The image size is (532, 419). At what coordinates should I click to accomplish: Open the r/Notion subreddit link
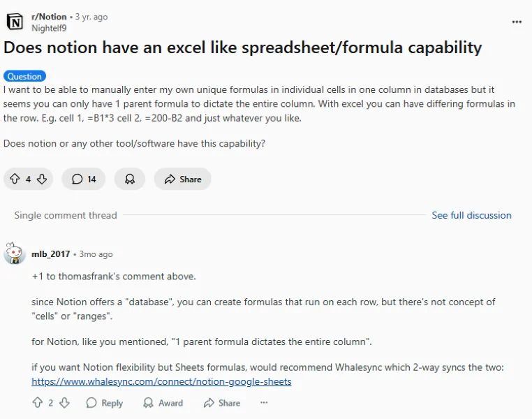[49, 17]
